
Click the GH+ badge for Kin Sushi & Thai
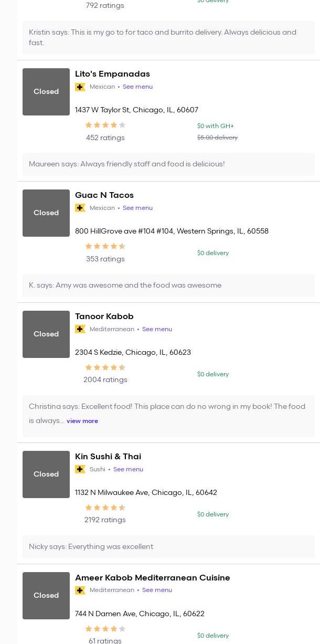80,470
